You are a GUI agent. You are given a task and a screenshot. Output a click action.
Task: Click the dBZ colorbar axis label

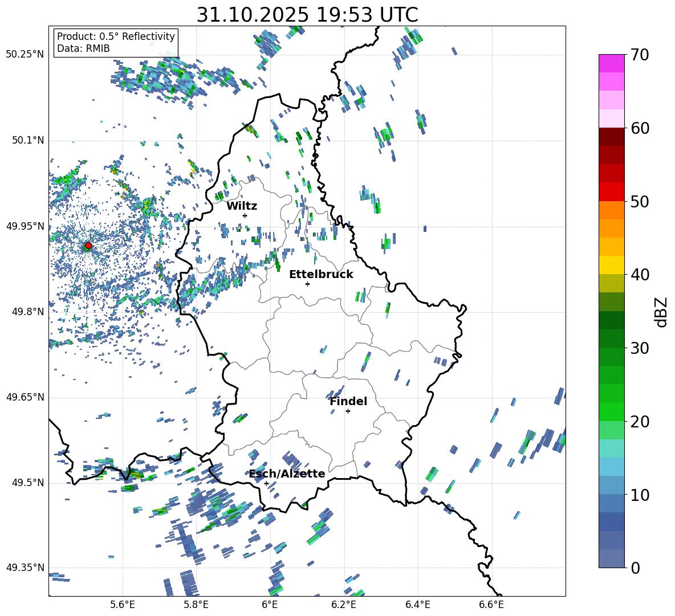(662, 312)
